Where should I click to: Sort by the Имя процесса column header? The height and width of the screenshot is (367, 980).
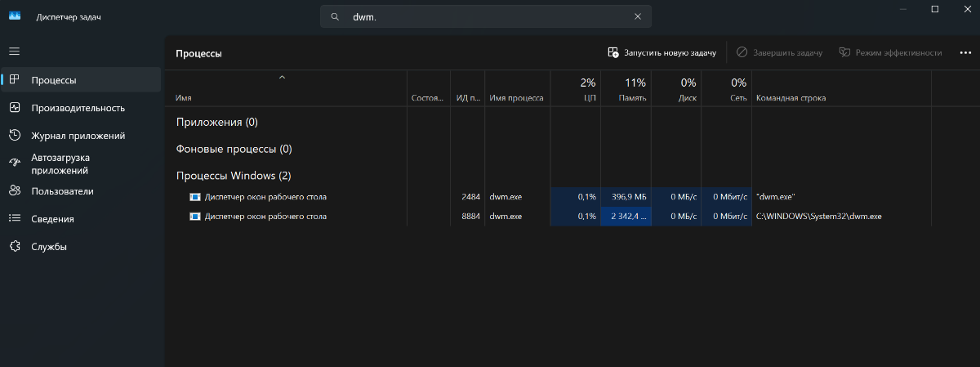pyautogui.click(x=517, y=88)
